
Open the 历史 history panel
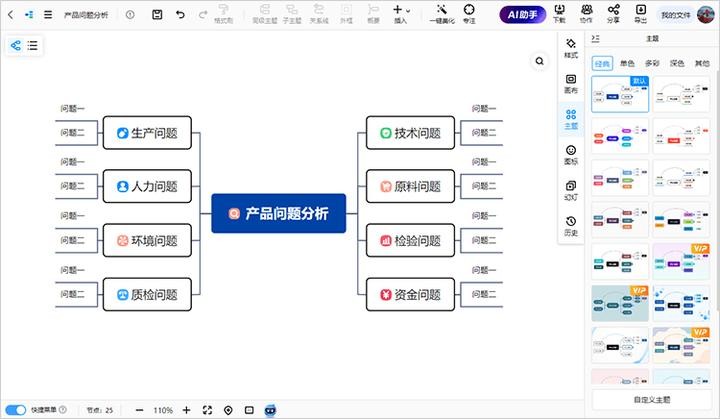click(570, 227)
